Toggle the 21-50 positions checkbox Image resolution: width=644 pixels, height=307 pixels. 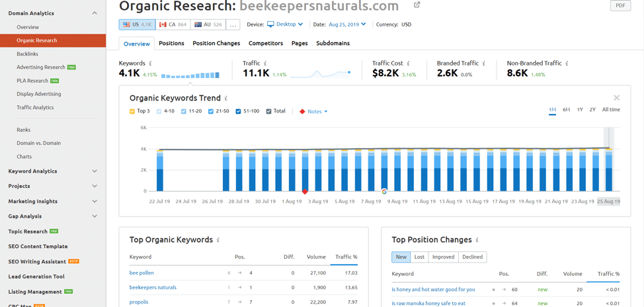(211, 111)
